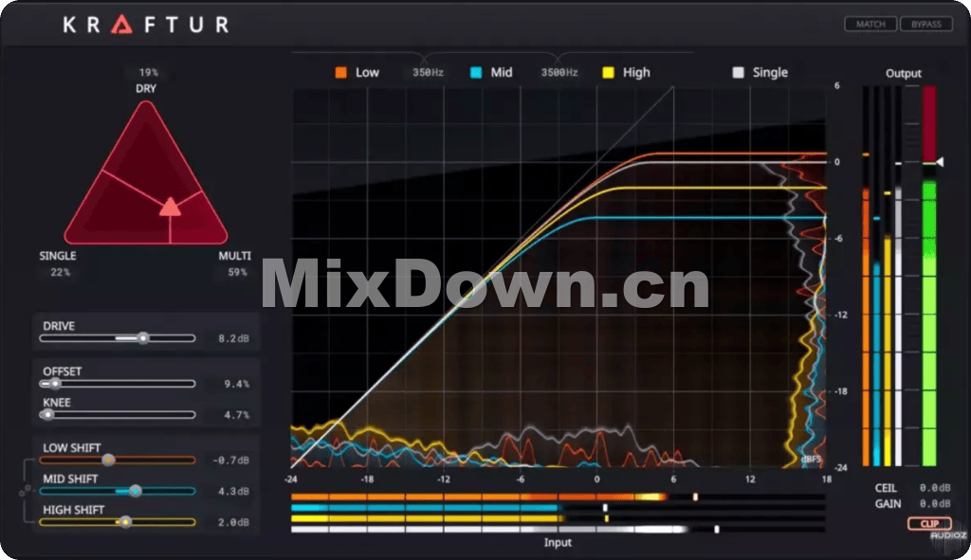Click the 3500Hz crossover frequency
Viewport: 971px width, 560px height.
pos(559,72)
